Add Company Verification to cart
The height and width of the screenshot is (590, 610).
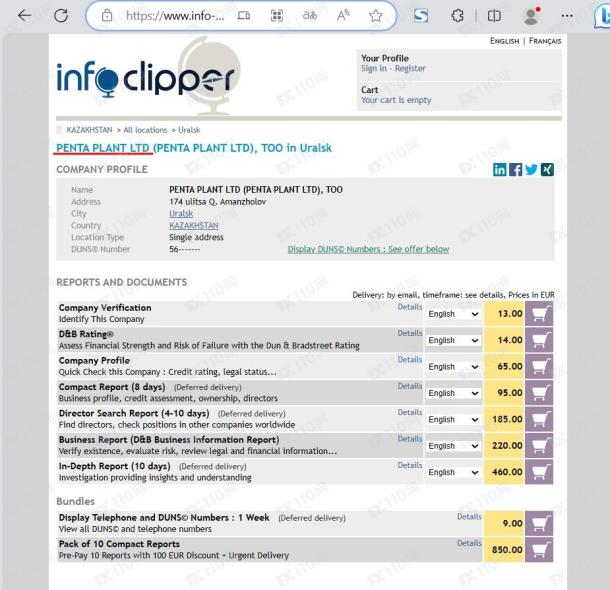coord(539,314)
